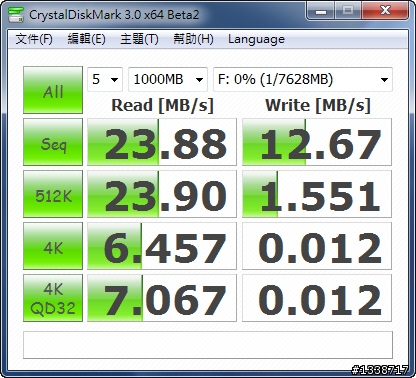Open the Language menu
This screenshot has height=378, width=416.
point(256,39)
